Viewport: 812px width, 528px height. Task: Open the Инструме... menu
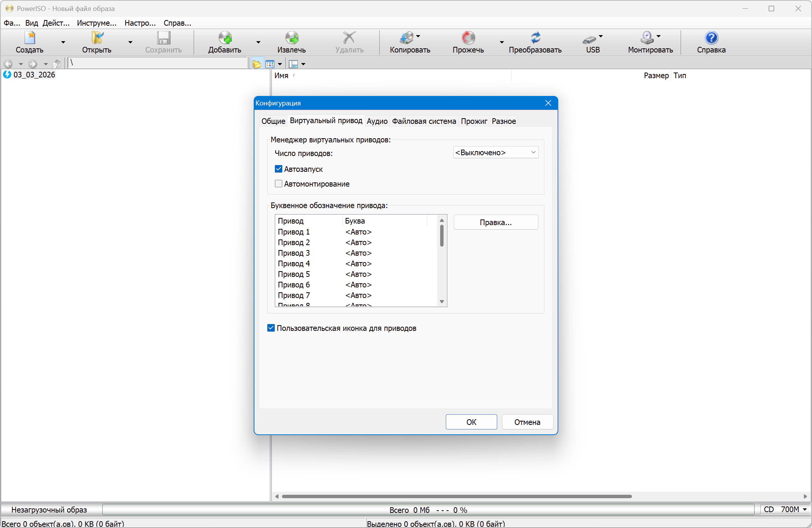(x=97, y=23)
